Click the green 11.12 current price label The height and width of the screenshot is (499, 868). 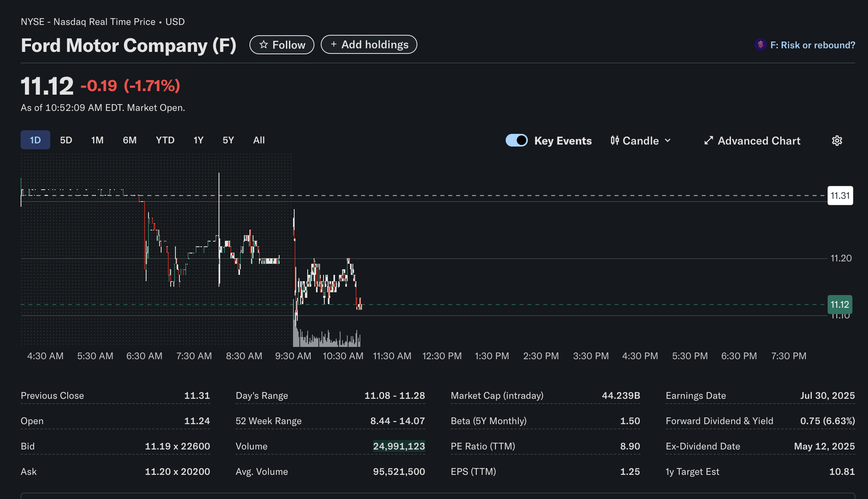click(x=840, y=305)
